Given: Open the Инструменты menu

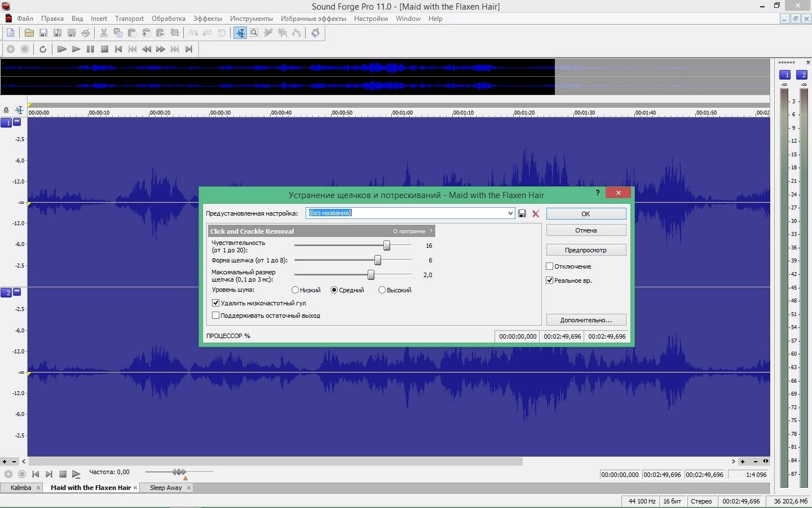Looking at the screenshot, I should coord(251,19).
